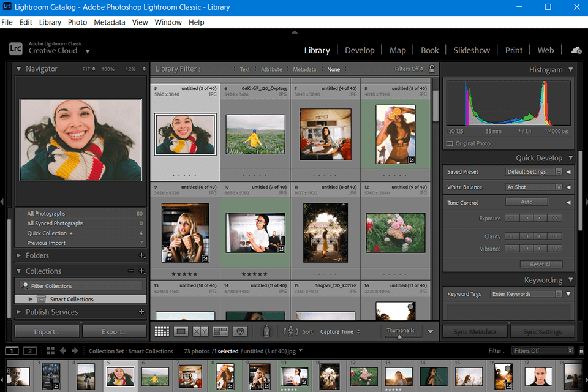This screenshot has width=588, height=392.
Task: Set Navigator zoom to FIT
Action: click(x=86, y=69)
